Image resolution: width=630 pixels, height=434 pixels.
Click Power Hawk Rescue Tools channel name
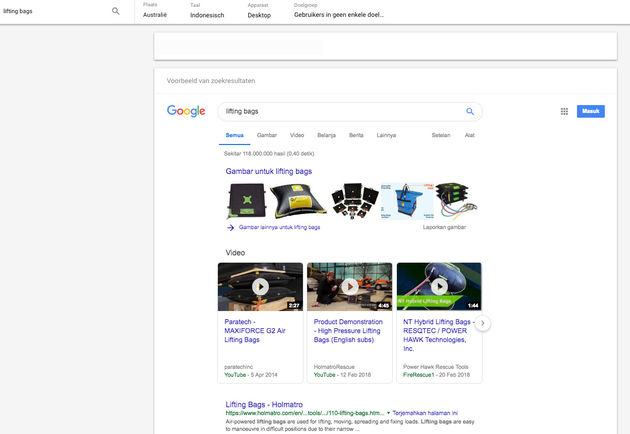[436, 367]
